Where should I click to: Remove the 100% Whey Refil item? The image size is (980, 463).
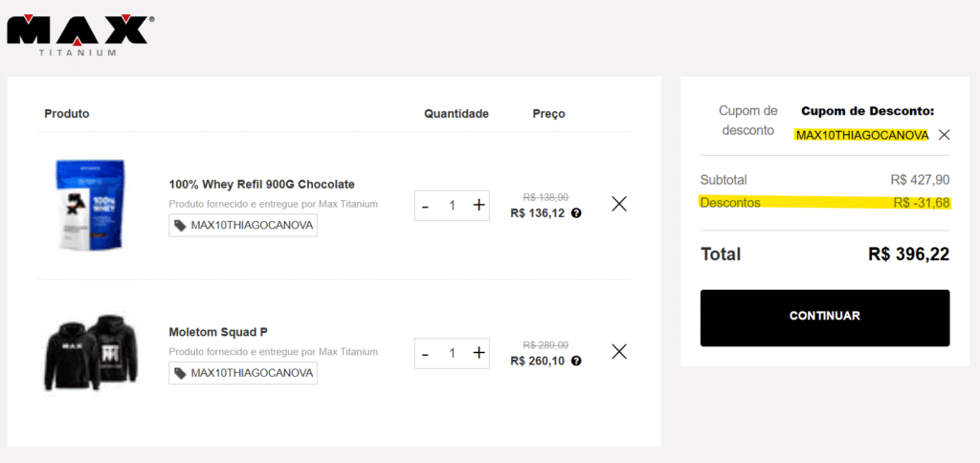619,204
